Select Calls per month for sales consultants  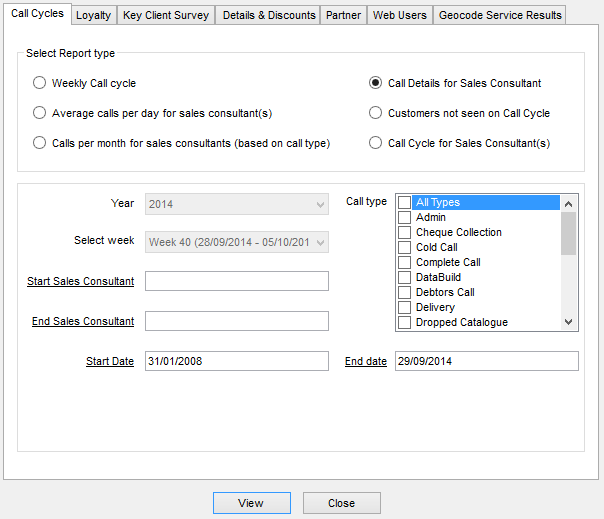[40, 143]
